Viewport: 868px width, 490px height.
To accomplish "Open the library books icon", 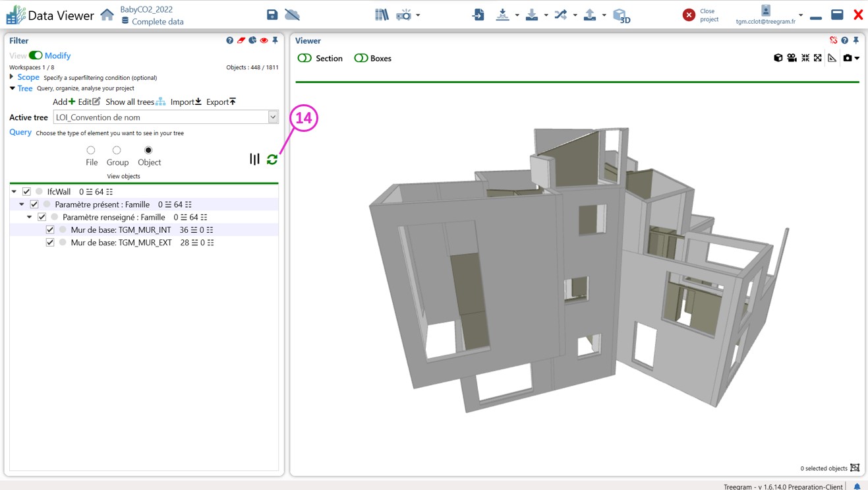I will pos(382,15).
